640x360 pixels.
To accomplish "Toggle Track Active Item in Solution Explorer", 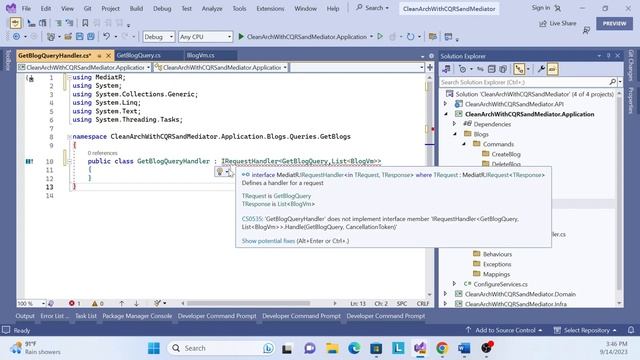I will tap(519, 69).
